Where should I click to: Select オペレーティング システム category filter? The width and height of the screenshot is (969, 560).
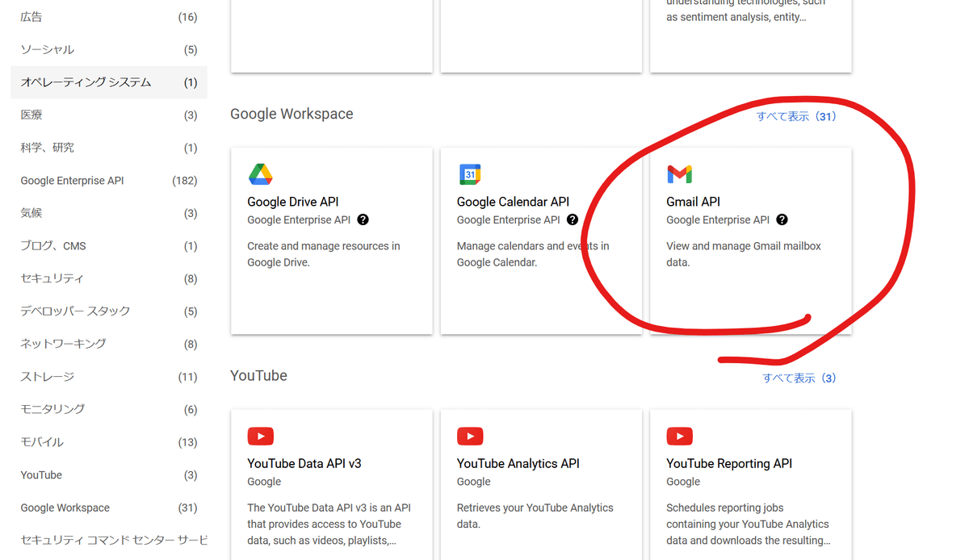tap(109, 82)
